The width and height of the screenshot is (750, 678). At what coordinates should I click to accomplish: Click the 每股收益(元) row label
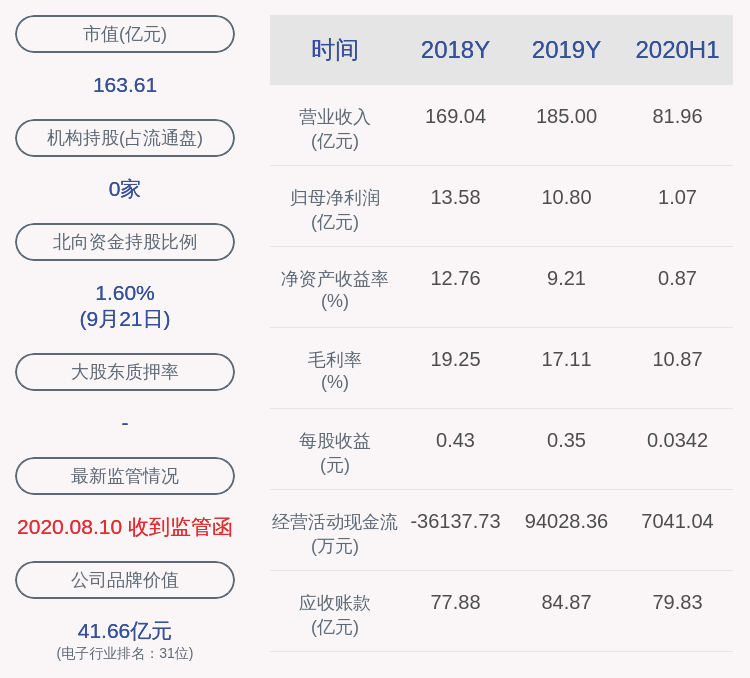point(335,453)
